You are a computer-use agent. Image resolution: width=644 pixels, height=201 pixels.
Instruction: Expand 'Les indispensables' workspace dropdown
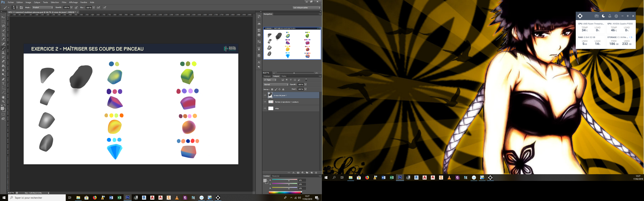tap(307, 8)
